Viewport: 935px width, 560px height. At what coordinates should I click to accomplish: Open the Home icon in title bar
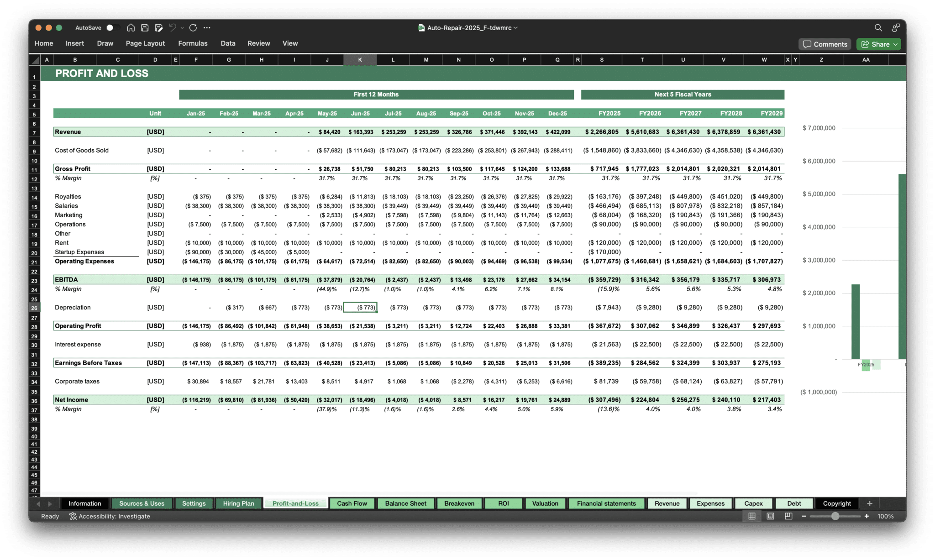coord(131,28)
